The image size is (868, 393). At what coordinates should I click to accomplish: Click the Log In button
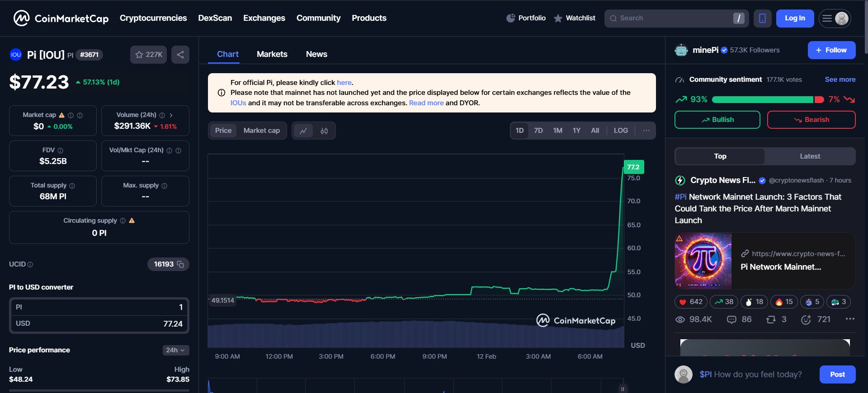(x=795, y=19)
